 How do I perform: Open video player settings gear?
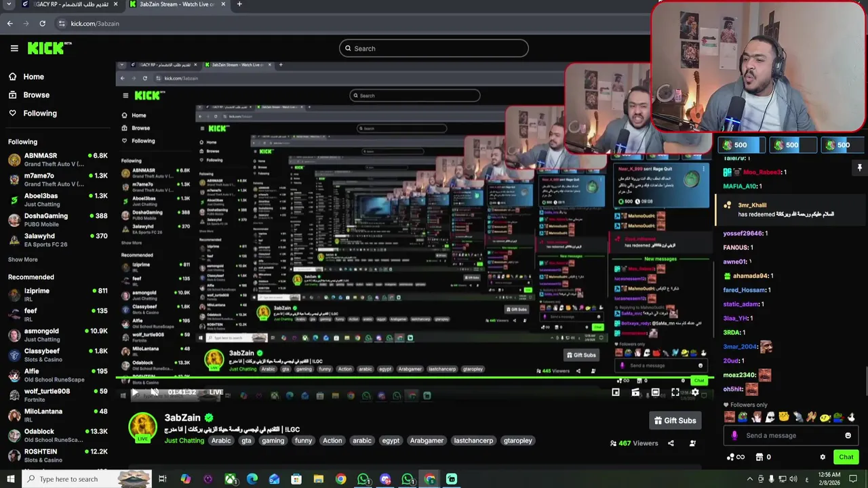695,392
